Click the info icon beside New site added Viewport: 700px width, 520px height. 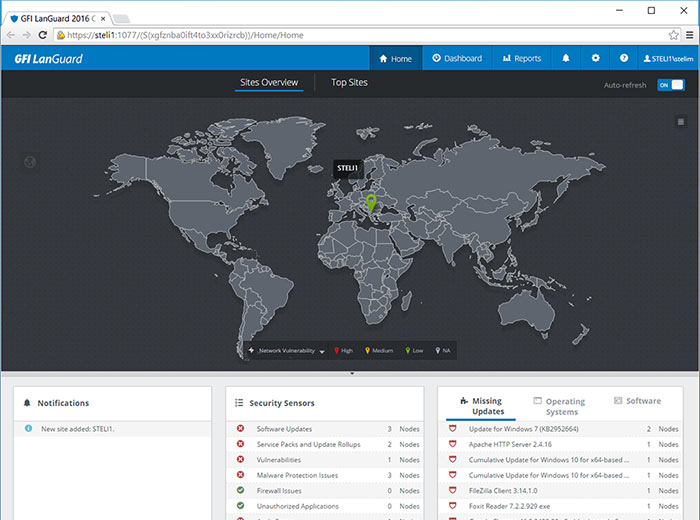[x=28, y=428]
